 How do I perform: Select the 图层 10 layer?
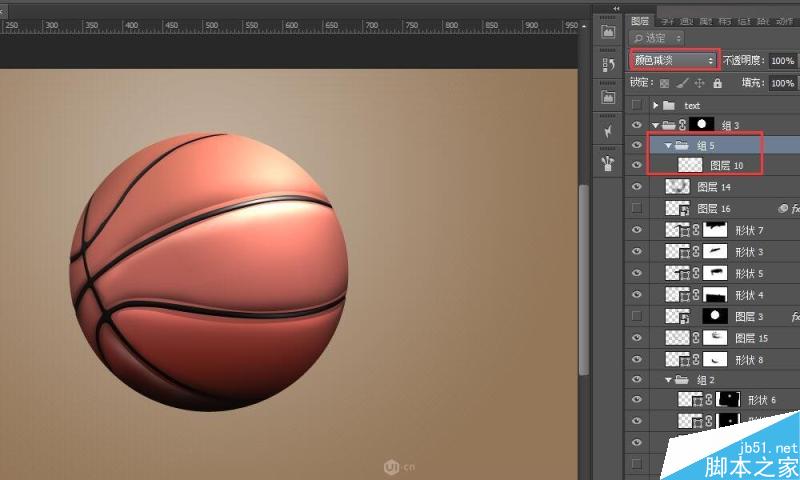pos(724,165)
